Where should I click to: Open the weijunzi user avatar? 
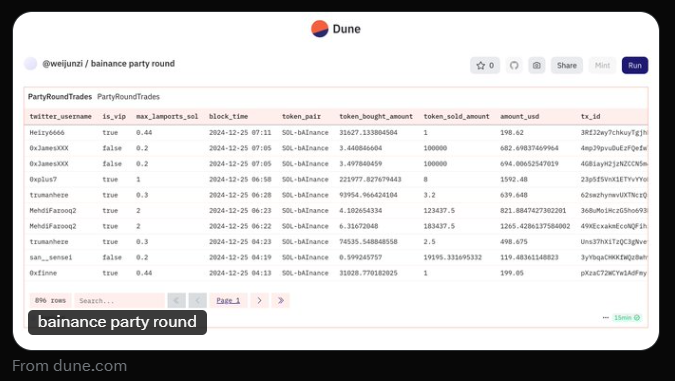pyautogui.click(x=31, y=64)
